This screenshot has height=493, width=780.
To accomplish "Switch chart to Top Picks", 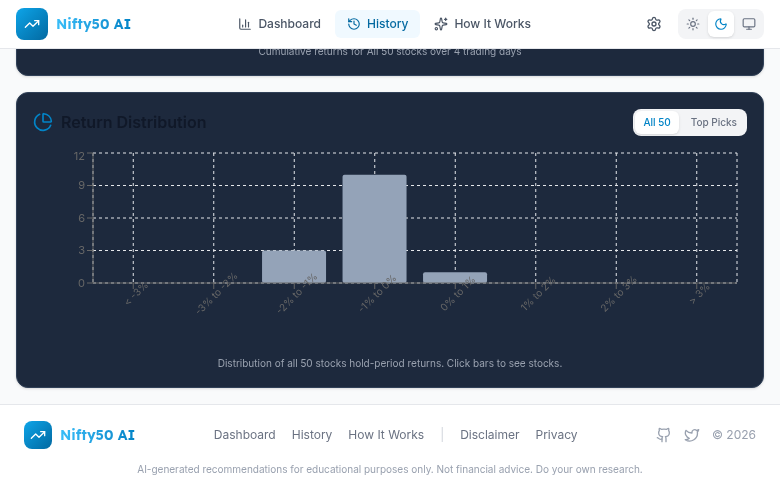I will [x=713, y=122].
